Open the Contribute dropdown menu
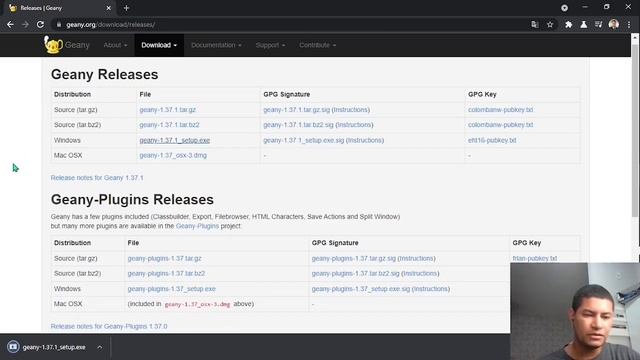Image resolution: width=640 pixels, height=360 pixels. tap(318, 45)
